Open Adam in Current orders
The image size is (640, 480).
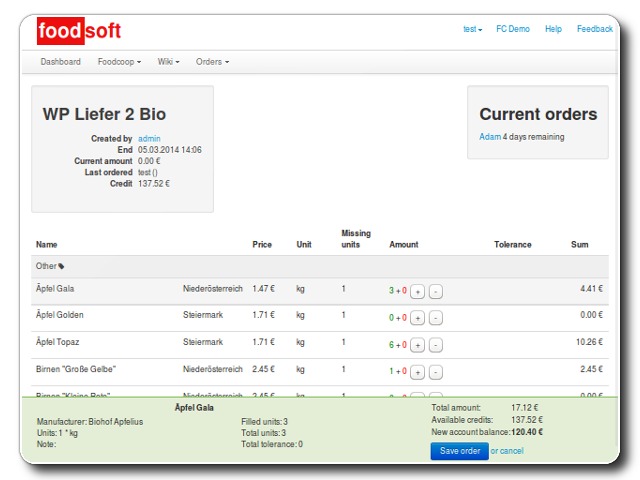coord(489,137)
